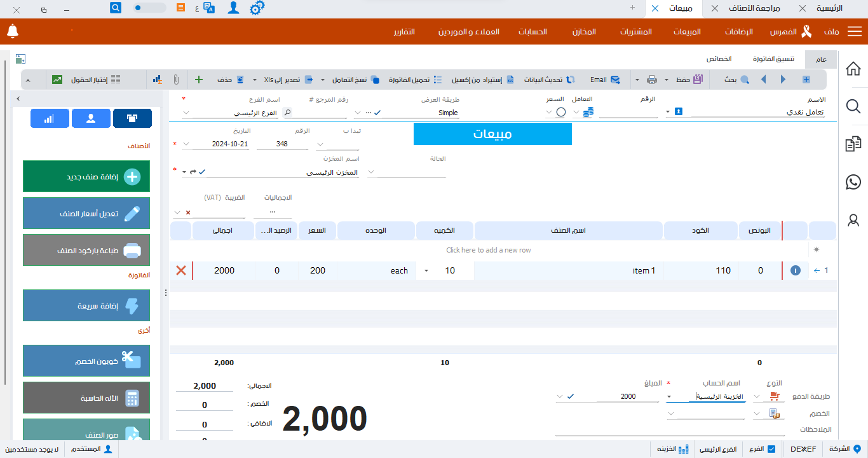Open the المشتريات menu
This screenshot has height=458, width=868.
tap(636, 32)
